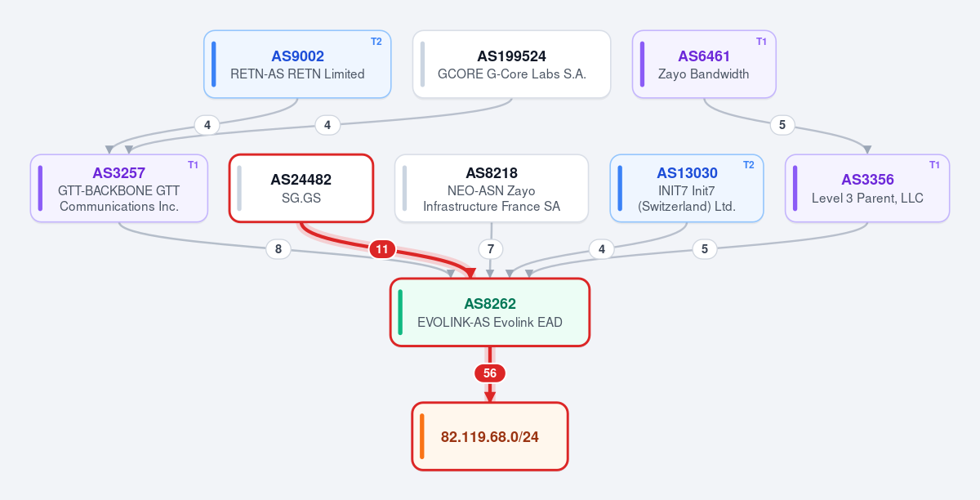Click the AS199524 G-Core Labs node
This screenshot has height=500, width=980.
point(511,65)
